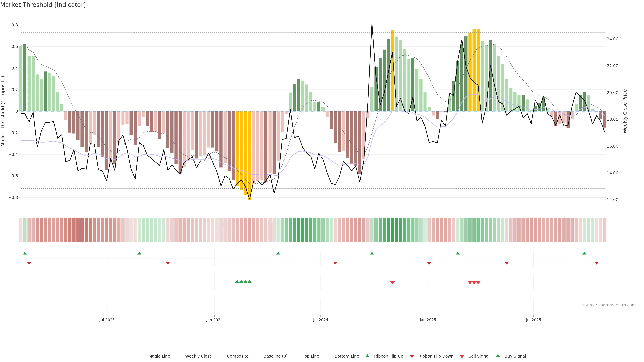The width and height of the screenshot is (644, 362).
Task: Click the Weekly Close Price axis title
Action: [625, 111]
